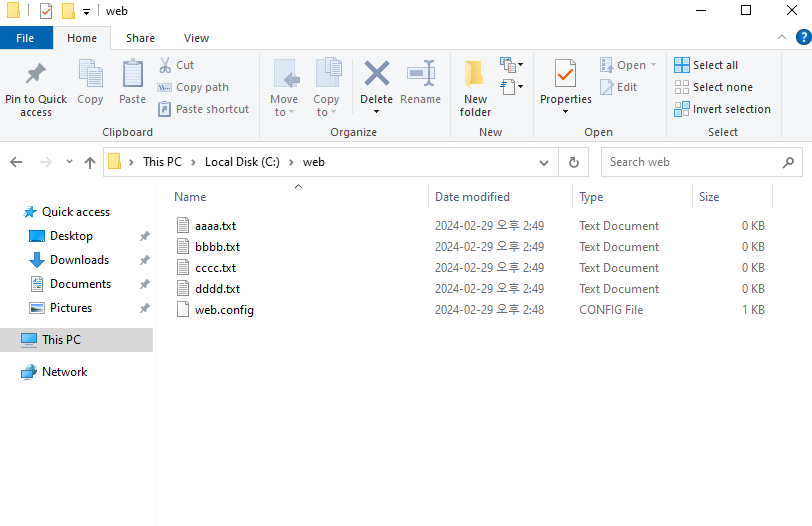Click the Cut scissors icon
The image size is (812, 526).
tap(165, 65)
